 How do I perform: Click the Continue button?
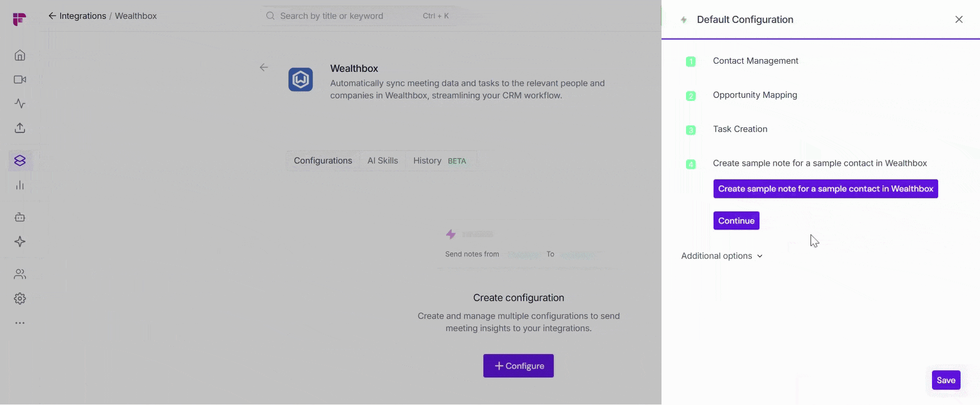[x=737, y=221]
